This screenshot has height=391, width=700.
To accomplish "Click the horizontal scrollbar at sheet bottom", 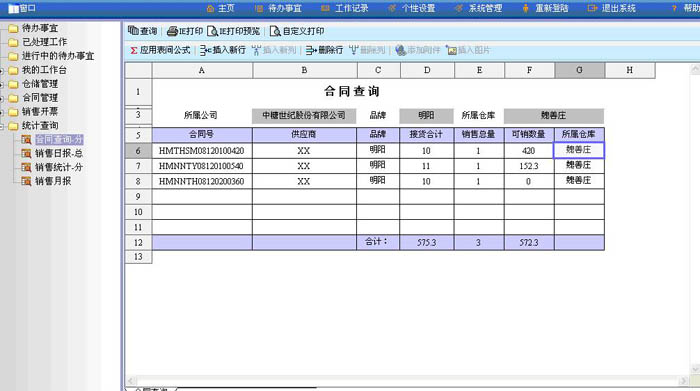I will point(406,381).
